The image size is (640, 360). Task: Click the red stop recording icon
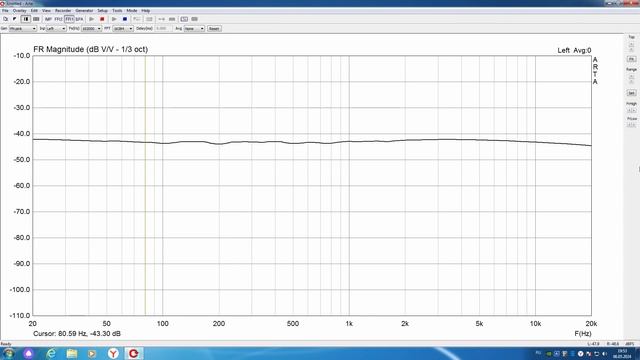tap(102, 19)
